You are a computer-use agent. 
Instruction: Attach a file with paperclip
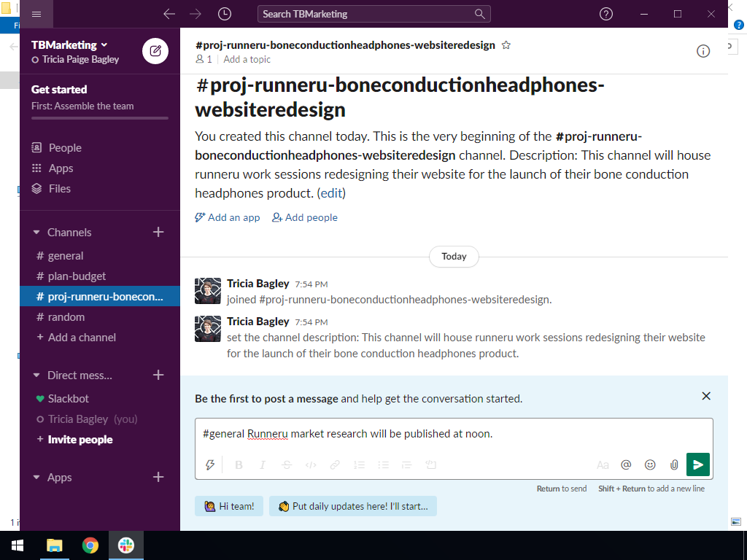point(673,464)
